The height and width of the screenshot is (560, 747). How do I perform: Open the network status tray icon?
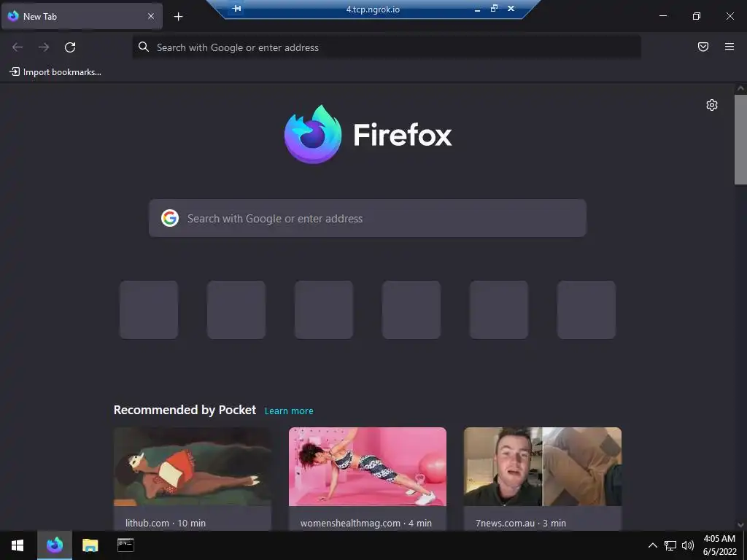(x=670, y=545)
